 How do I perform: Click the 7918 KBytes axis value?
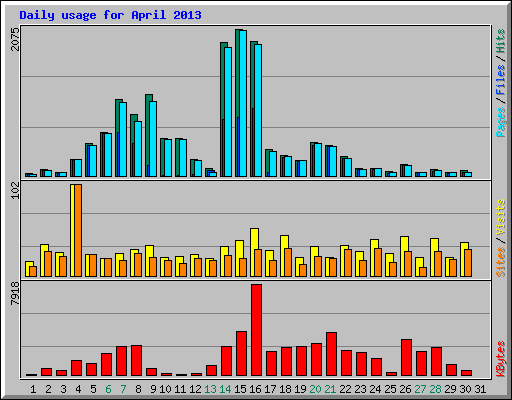coord(15,293)
